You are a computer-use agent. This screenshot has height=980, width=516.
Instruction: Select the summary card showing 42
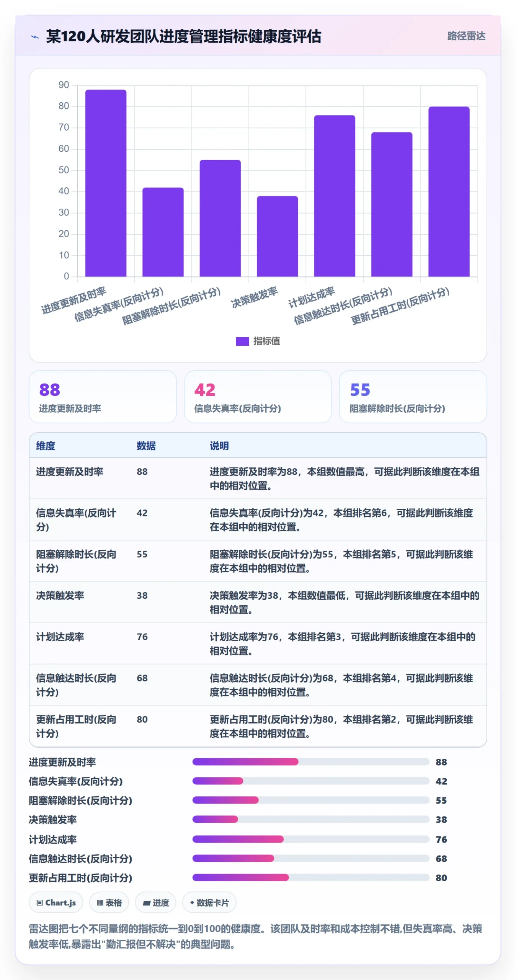pyautogui.click(x=258, y=397)
